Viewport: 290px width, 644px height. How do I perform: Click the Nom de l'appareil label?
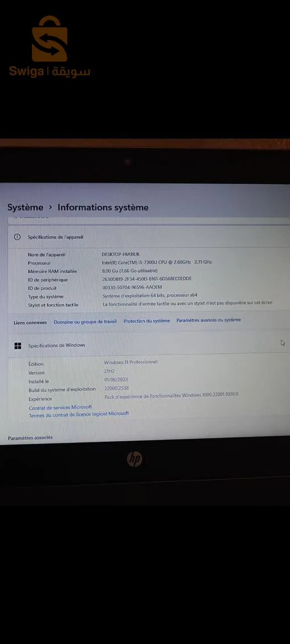(46, 255)
